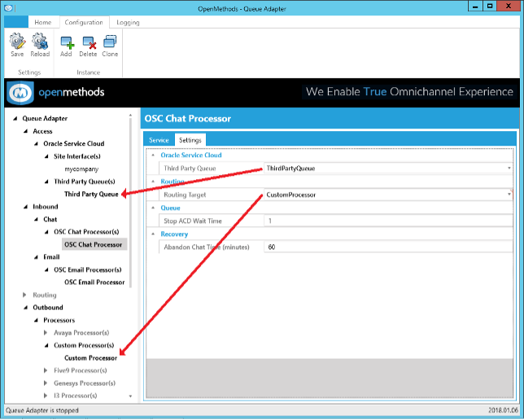Click the Reload settings icon

pos(40,45)
